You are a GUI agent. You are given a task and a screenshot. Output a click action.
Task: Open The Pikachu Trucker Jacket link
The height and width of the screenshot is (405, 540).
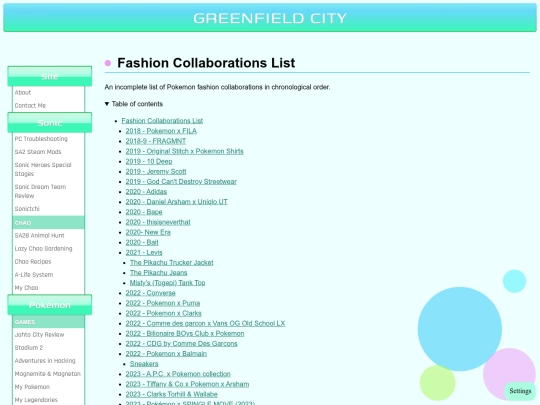tap(172, 263)
